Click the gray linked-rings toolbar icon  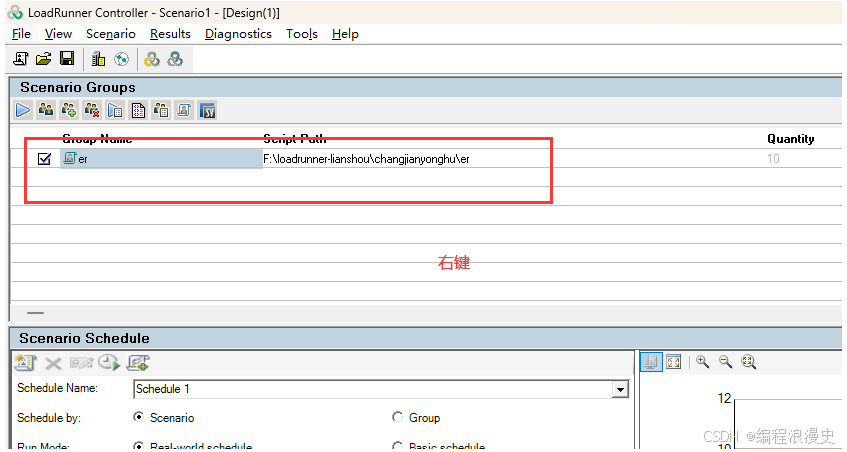[175, 59]
